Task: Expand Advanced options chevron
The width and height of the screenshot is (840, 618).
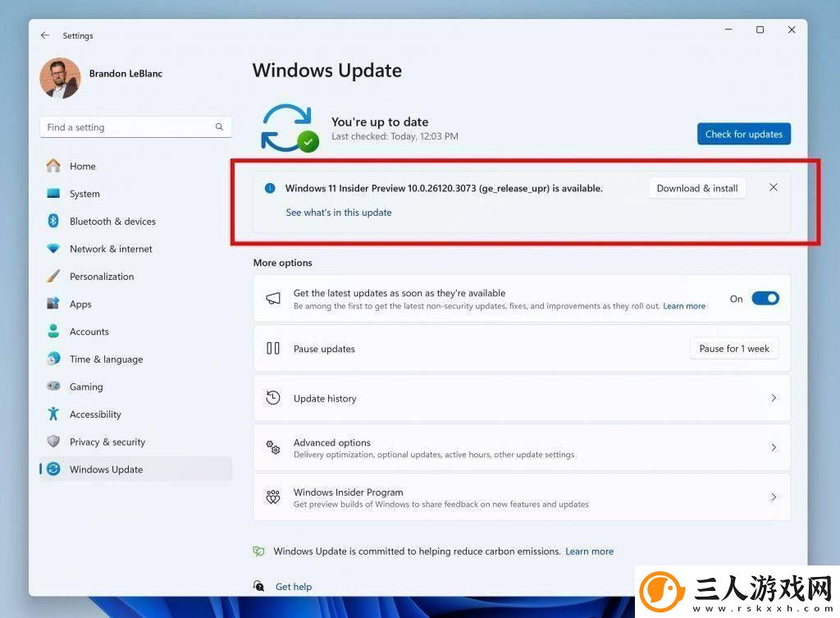Action: tap(774, 447)
